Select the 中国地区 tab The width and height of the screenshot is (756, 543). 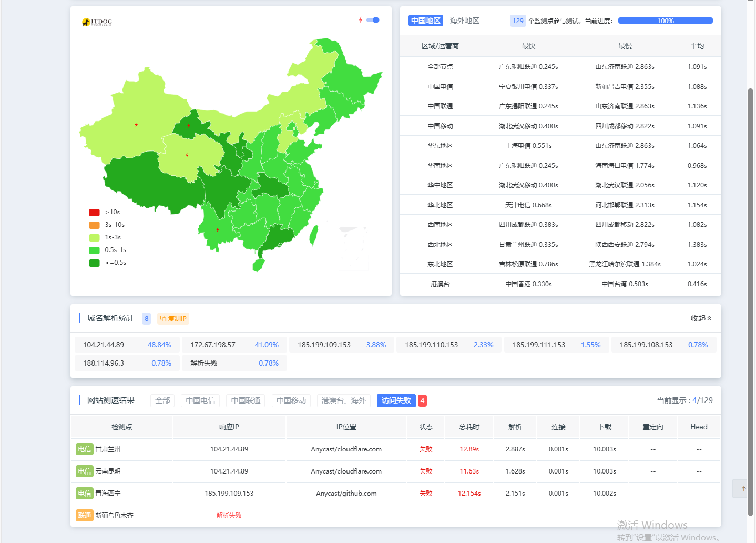(x=426, y=21)
